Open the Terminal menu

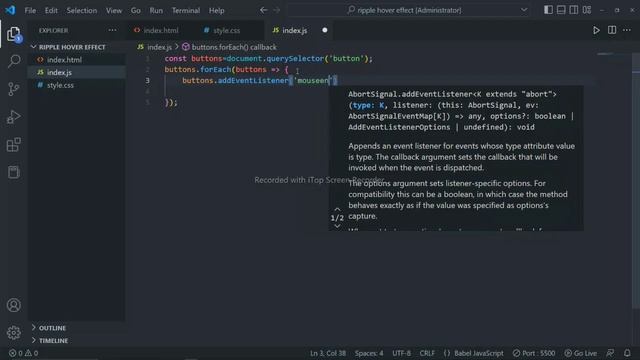pos(186,10)
